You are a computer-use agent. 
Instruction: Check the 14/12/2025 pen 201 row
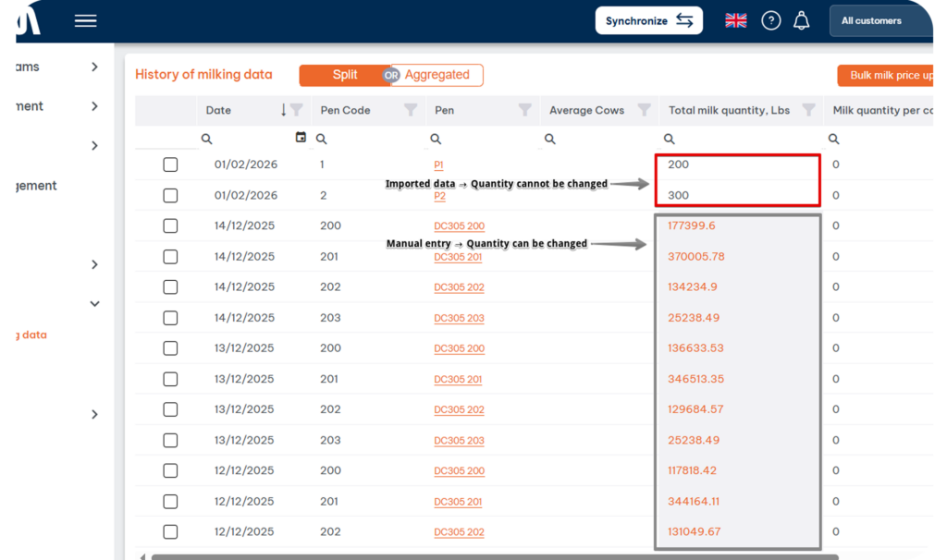tap(170, 257)
